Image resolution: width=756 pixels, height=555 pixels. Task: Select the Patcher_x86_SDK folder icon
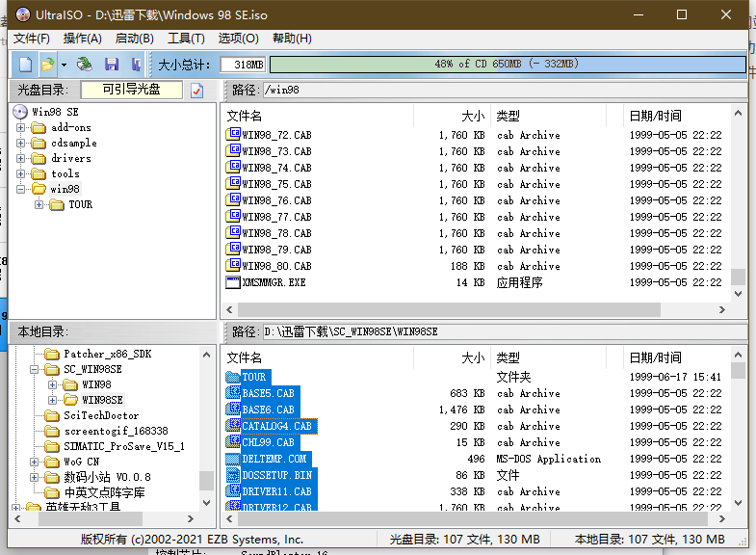(52, 355)
